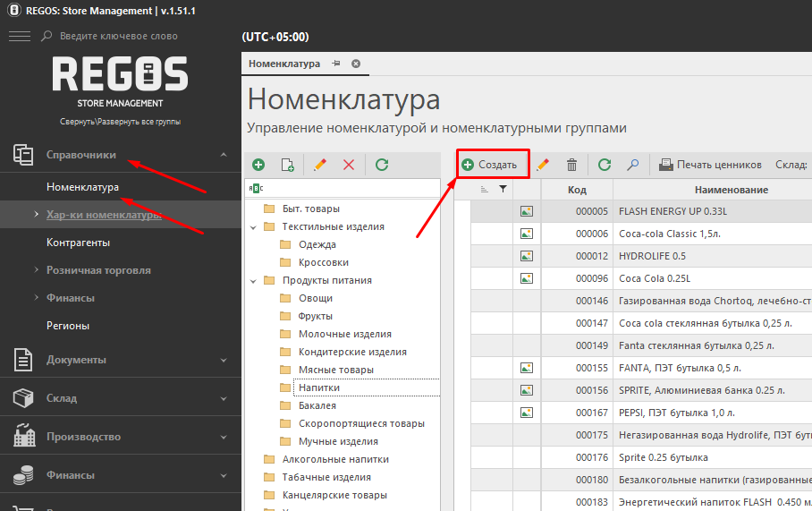
Task: Click the add subgroup document icon
Action: coord(287,165)
